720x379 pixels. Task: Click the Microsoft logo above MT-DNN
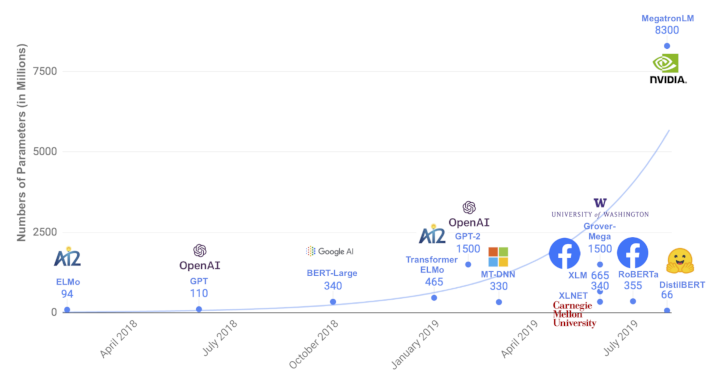[498, 257]
